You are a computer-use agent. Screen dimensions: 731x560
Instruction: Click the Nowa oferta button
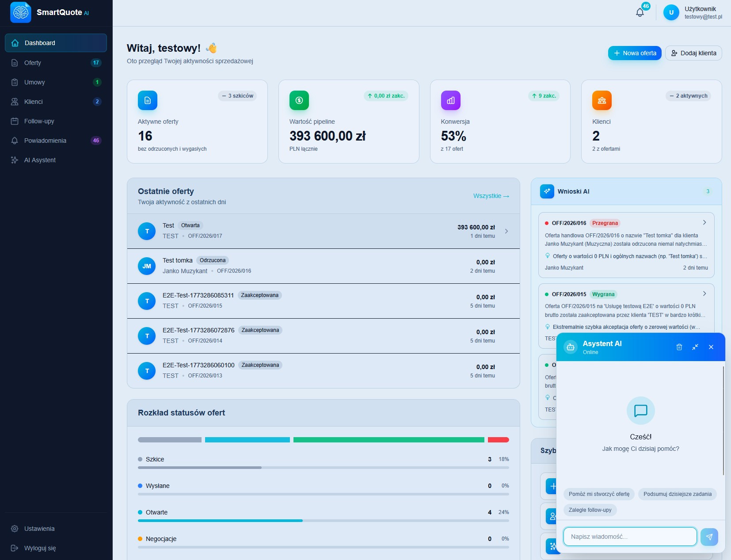(634, 53)
